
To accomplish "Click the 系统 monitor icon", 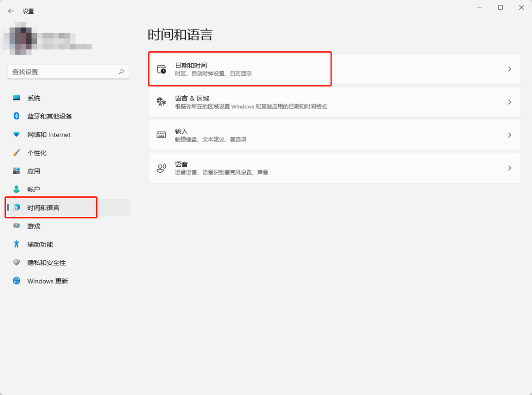I will point(16,98).
